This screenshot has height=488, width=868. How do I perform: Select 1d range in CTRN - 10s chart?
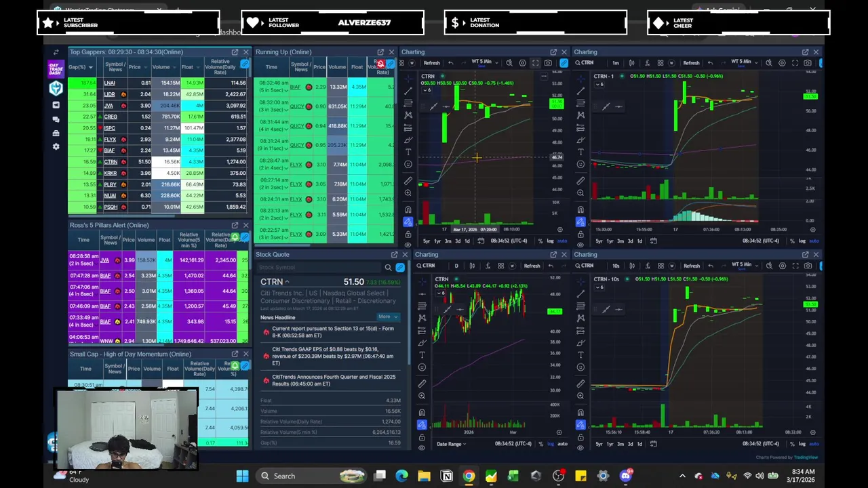click(x=639, y=444)
